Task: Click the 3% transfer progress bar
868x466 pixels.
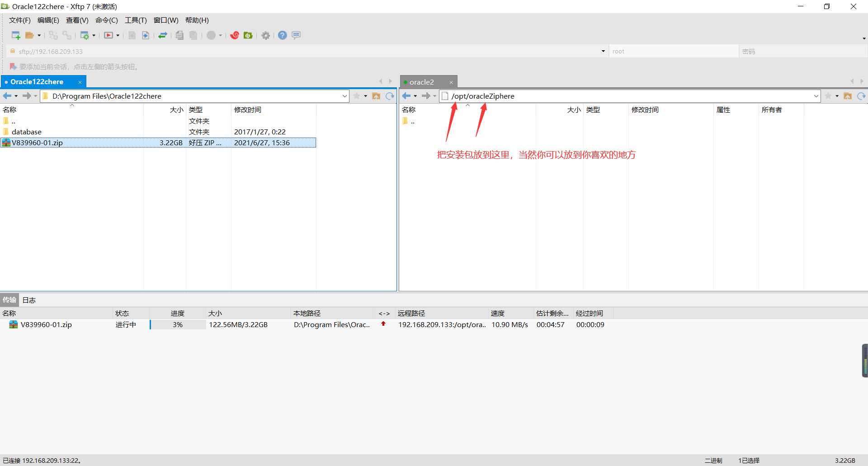Action: pyautogui.click(x=178, y=325)
